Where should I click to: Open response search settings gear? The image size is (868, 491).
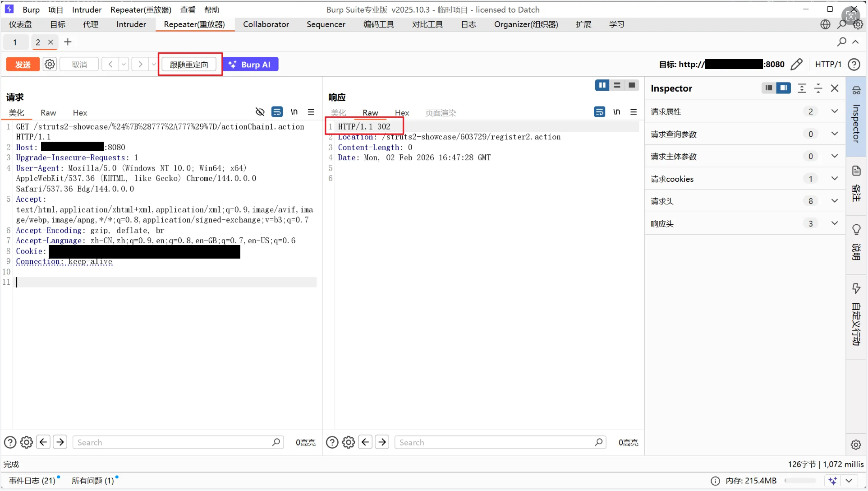349,442
